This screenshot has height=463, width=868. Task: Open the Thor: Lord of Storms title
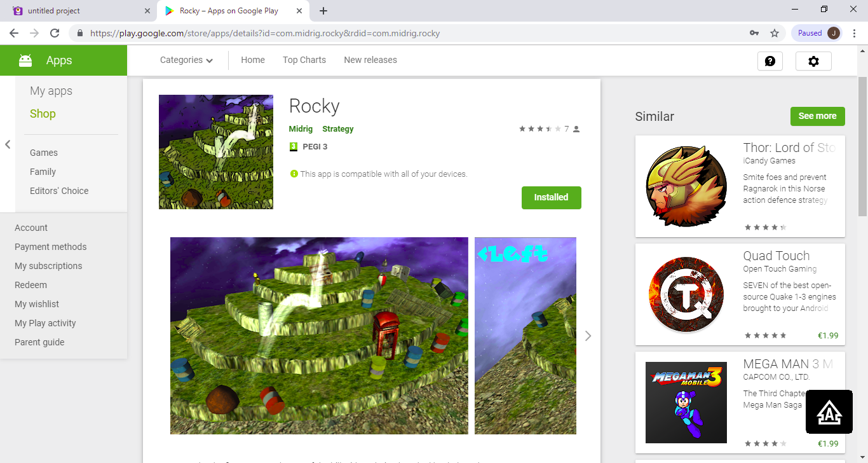point(789,148)
